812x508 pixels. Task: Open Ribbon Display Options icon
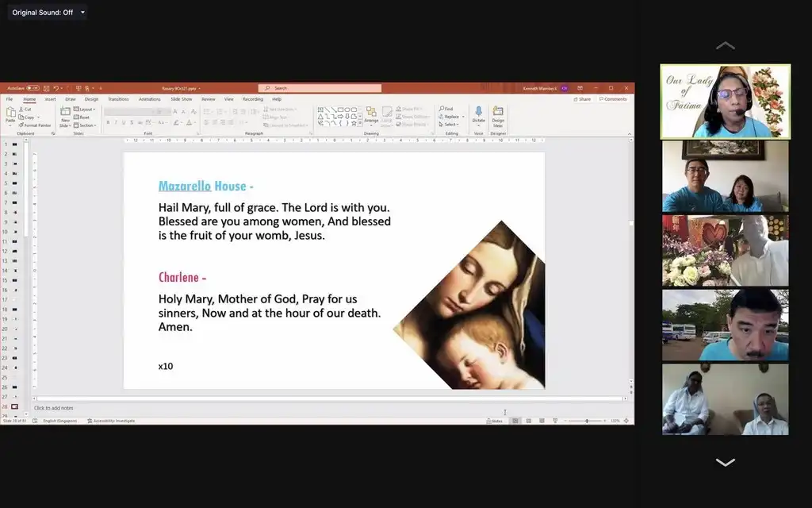(580, 88)
